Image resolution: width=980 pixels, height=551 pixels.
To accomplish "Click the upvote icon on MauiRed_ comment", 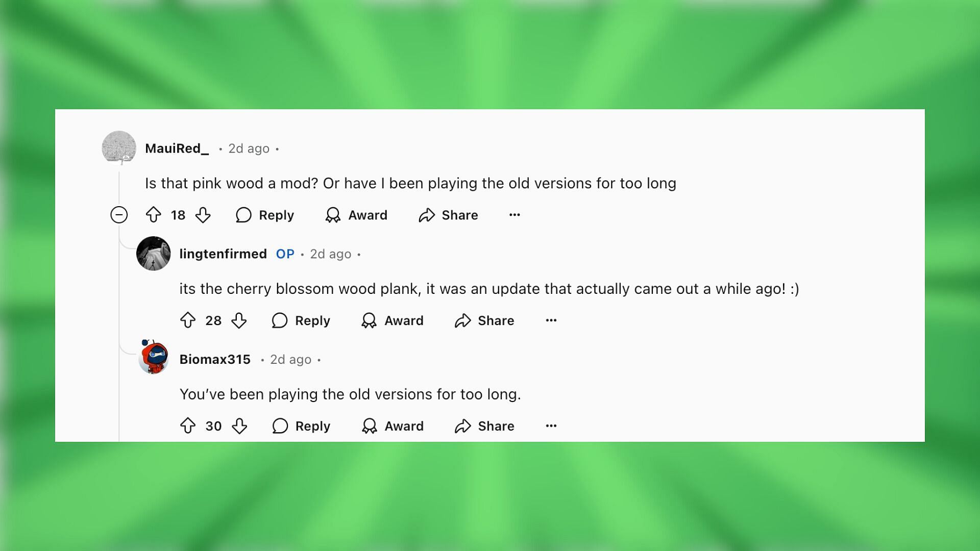I will (x=154, y=215).
